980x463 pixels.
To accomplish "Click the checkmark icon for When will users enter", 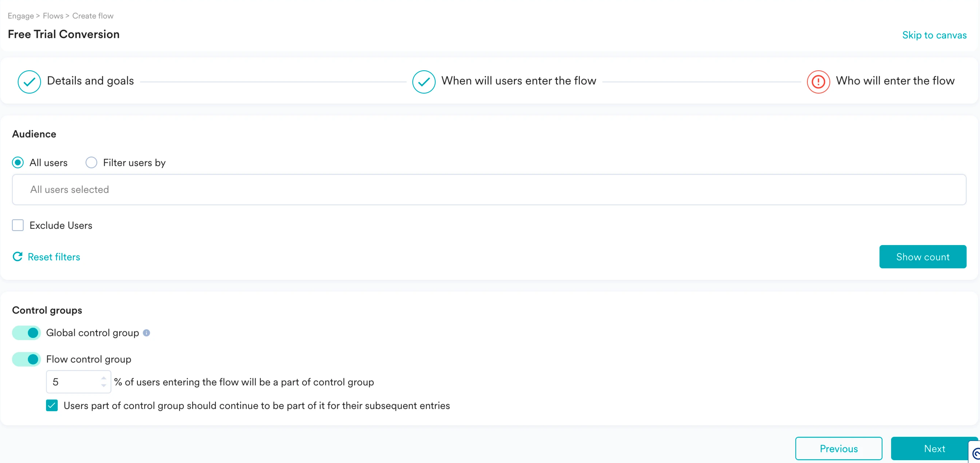I will (423, 81).
